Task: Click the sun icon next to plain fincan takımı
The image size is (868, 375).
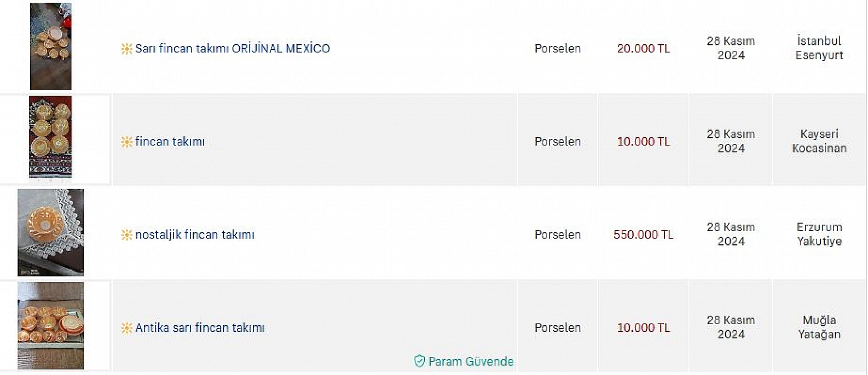Action: (126, 142)
